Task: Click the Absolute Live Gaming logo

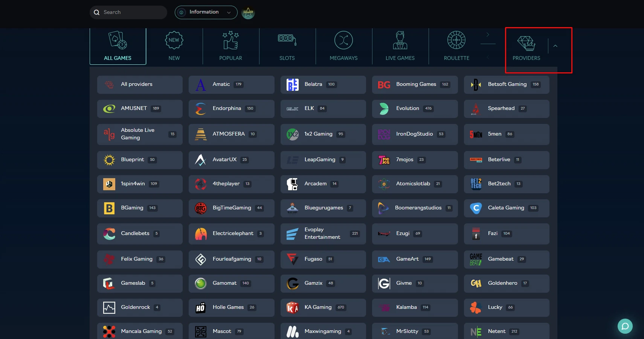Action: [109, 134]
